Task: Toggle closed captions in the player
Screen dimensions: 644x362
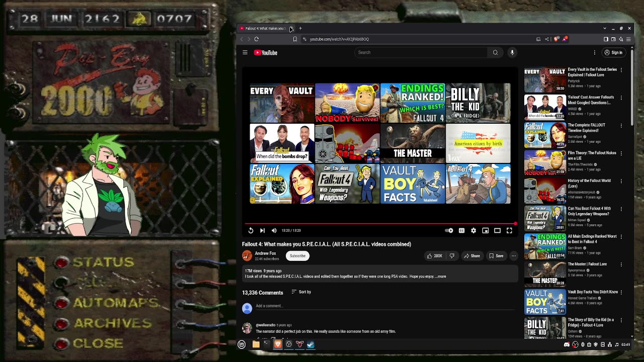Action: [x=461, y=230]
